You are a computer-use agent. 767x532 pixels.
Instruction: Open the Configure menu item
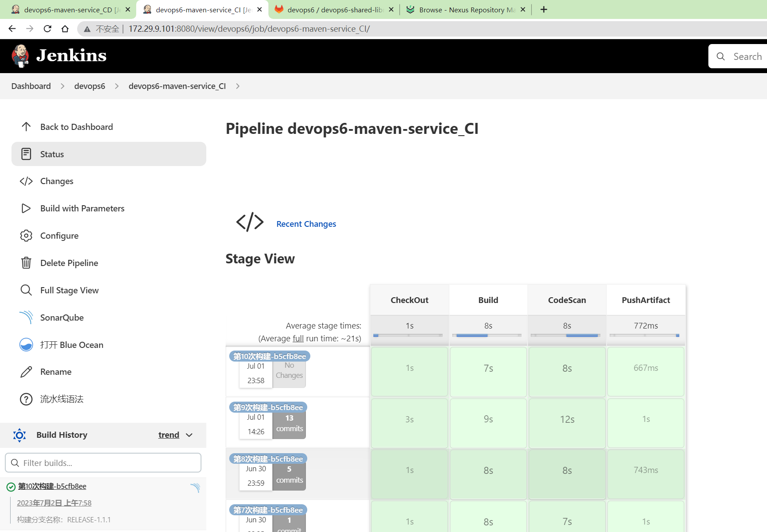click(109, 236)
